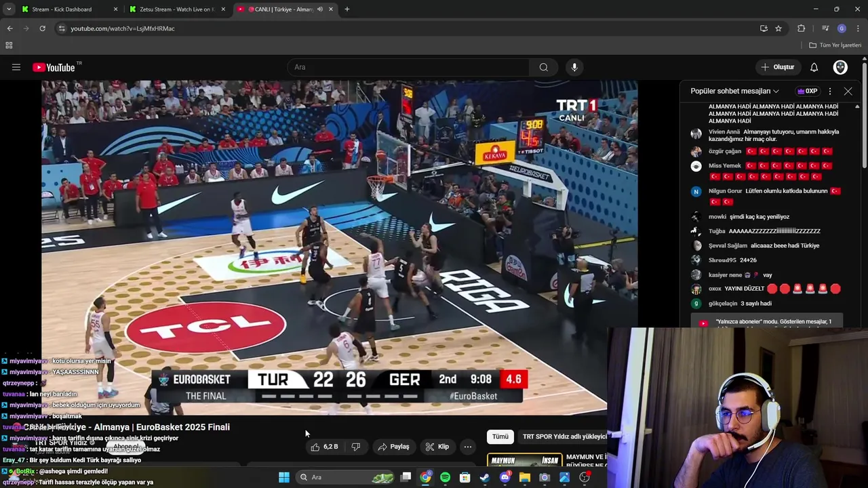
Task: Open Chrome extensions puzzle icon
Action: click(801, 28)
